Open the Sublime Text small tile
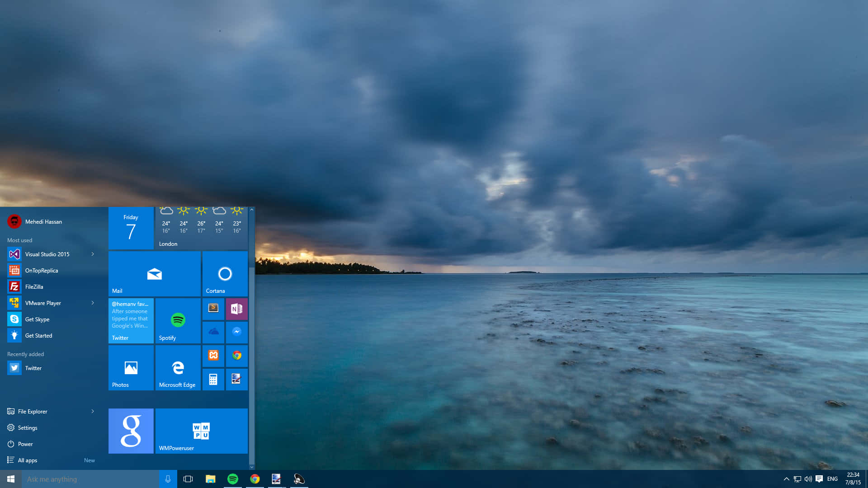The height and width of the screenshot is (488, 868). pyautogui.click(x=213, y=309)
